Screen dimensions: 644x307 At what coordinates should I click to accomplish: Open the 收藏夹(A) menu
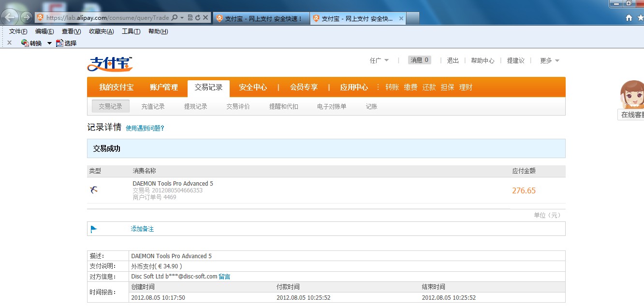coord(101,31)
